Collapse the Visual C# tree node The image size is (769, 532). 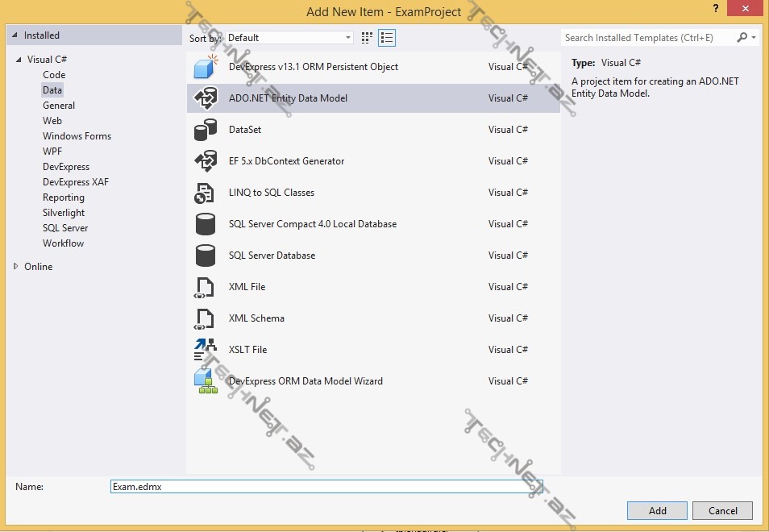18,60
